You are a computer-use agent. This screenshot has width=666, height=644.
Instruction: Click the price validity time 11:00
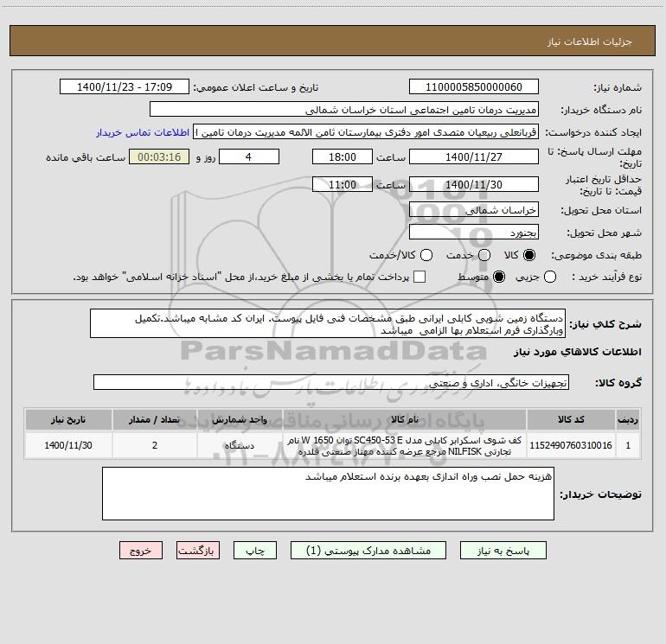click(x=343, y=185)
